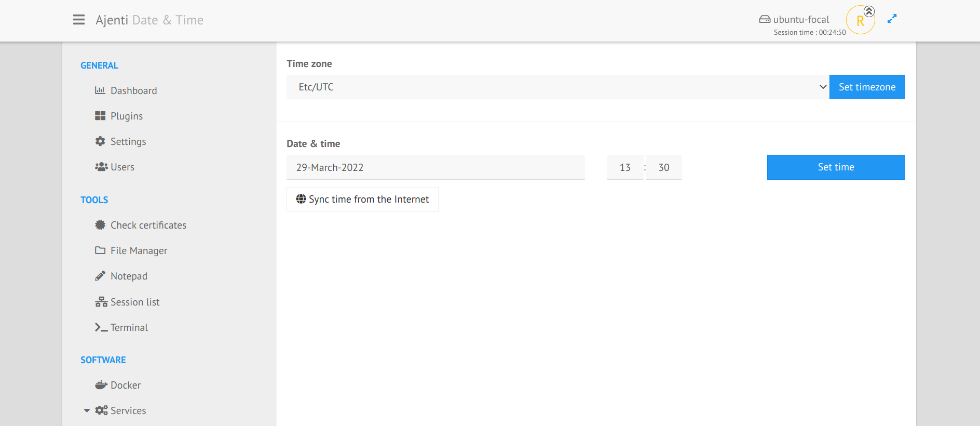Click the Check certificates badge icon

(100, 225)
